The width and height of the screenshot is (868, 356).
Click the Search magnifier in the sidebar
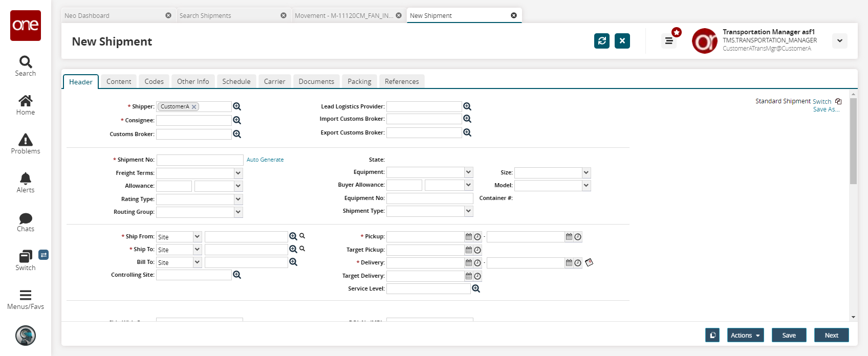pos(26,62)
